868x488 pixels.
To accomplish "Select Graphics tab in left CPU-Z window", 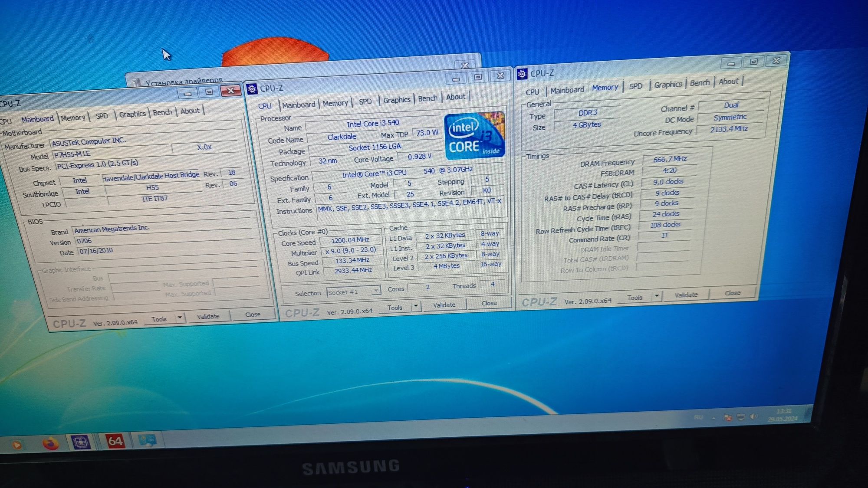I will (132, 114).
